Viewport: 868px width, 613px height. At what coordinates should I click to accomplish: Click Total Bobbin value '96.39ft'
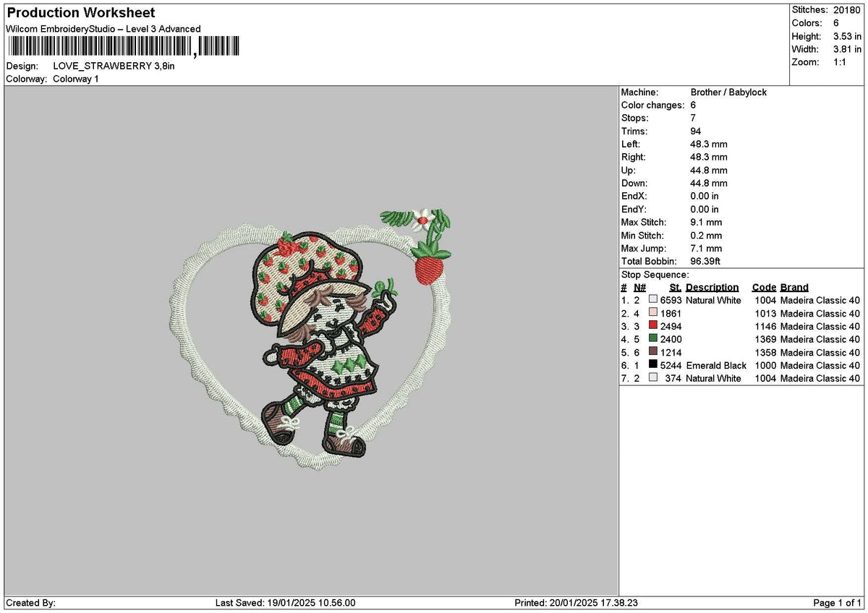tap(706, 262)
